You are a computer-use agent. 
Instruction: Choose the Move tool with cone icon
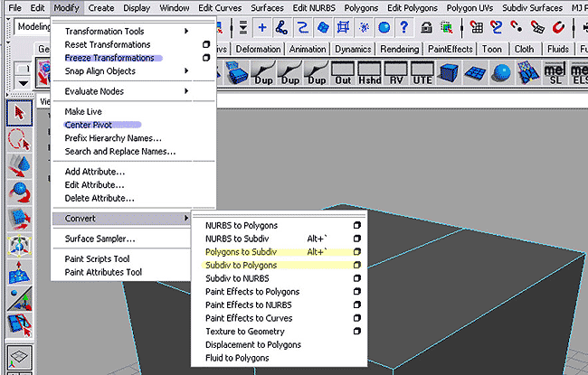(20, 166)
